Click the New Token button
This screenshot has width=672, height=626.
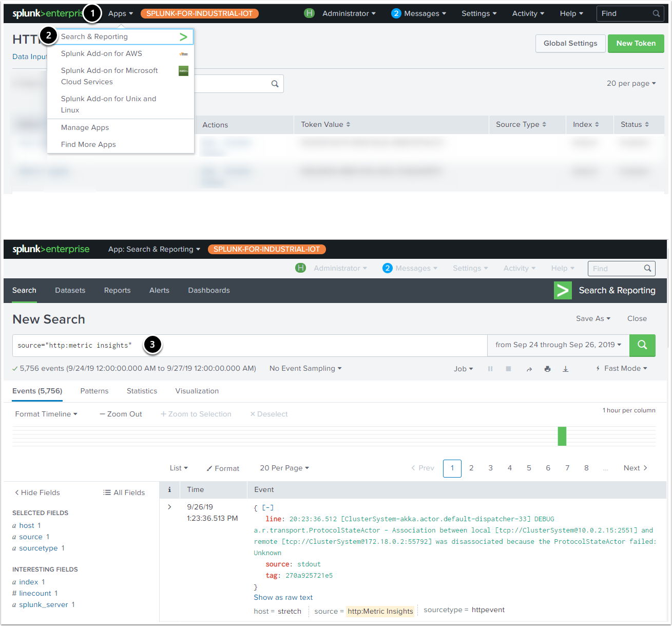click(x=636, y=44)
